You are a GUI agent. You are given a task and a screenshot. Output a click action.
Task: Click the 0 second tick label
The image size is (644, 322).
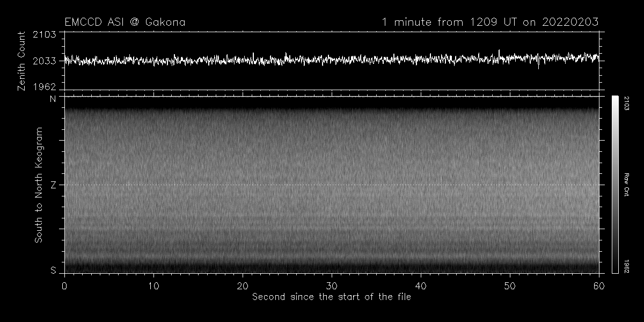(64, 285)
